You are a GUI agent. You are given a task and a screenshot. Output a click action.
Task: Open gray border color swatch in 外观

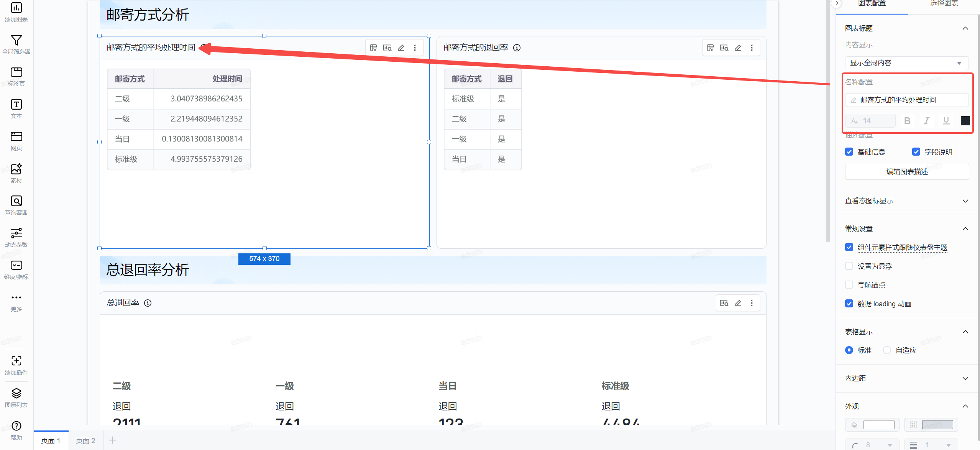click(937, 425)
